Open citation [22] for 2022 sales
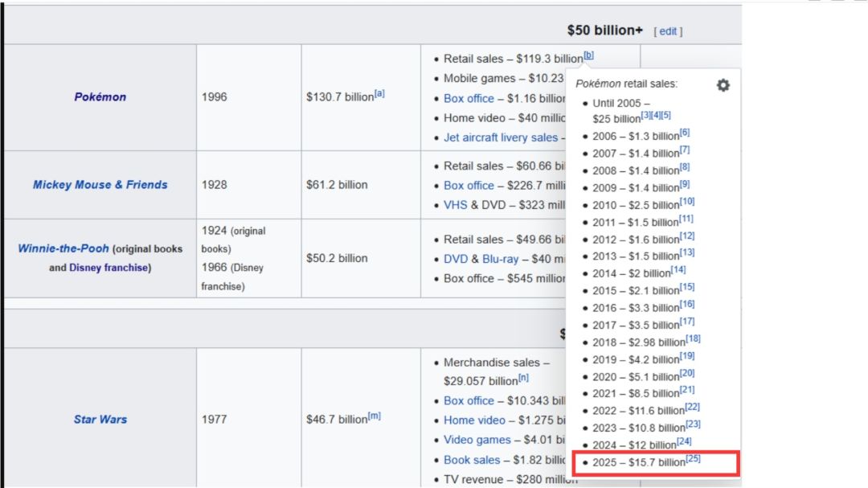This screenshot has height=488, width=868. tap(693, 407)
